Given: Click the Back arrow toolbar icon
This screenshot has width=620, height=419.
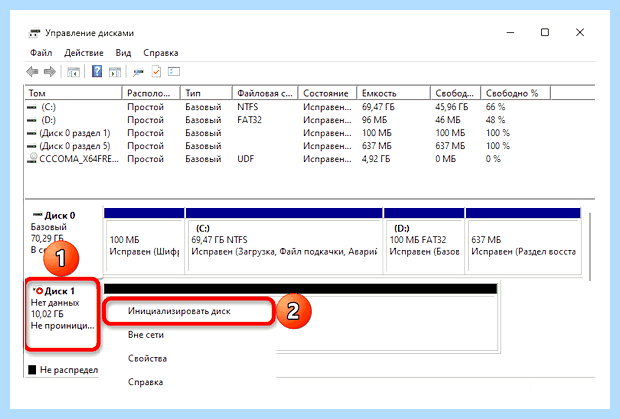Looking at the screenshot, I should 32,72.
